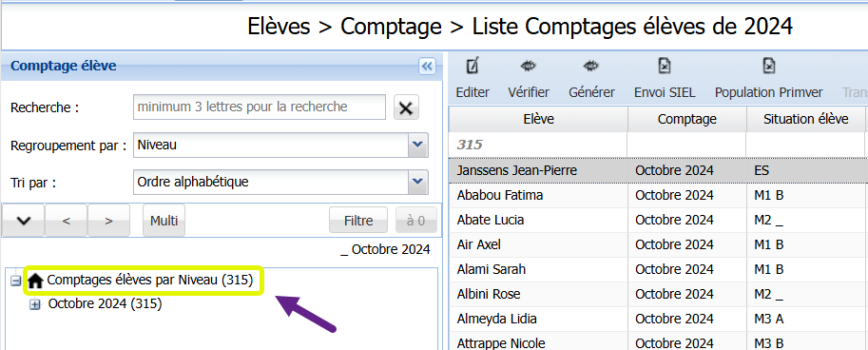Click the Filtre button
The height and width of the screenshot is (350, 868).
(358, 221)
